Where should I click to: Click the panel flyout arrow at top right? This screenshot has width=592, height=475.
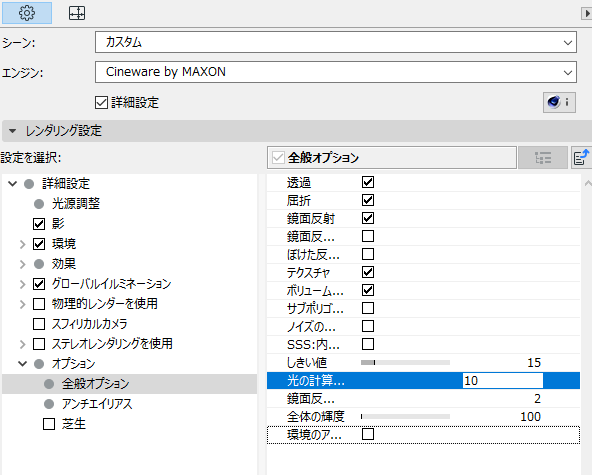586,14
